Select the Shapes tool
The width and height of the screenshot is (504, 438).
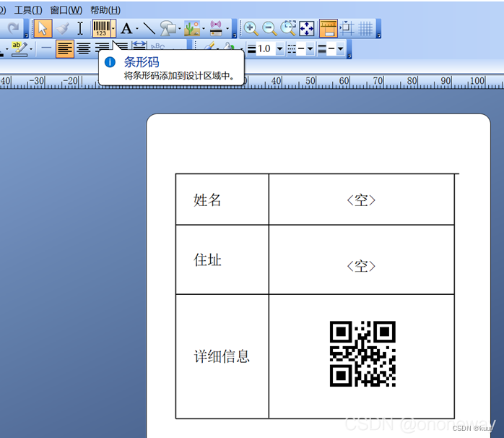tap(168, 29)
